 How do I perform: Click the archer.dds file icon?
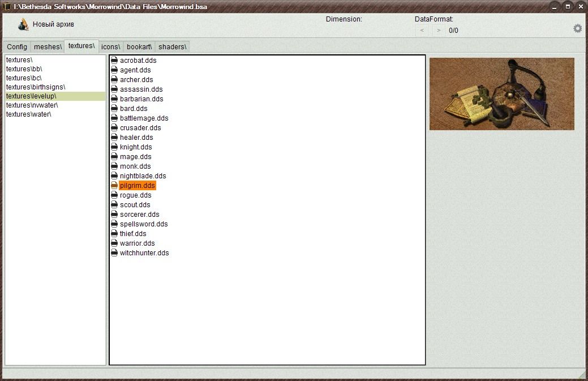(114, 79)
